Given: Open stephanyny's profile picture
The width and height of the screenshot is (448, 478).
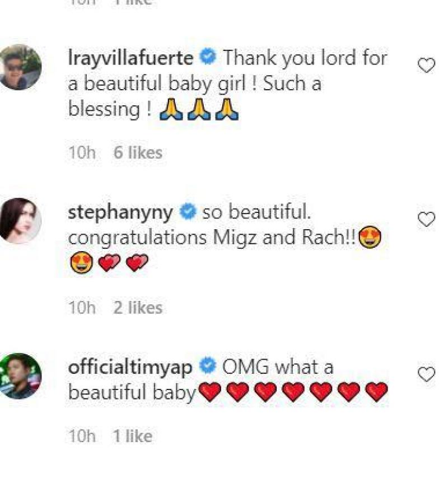Looking at the screenshot, I should coord(21,220).
